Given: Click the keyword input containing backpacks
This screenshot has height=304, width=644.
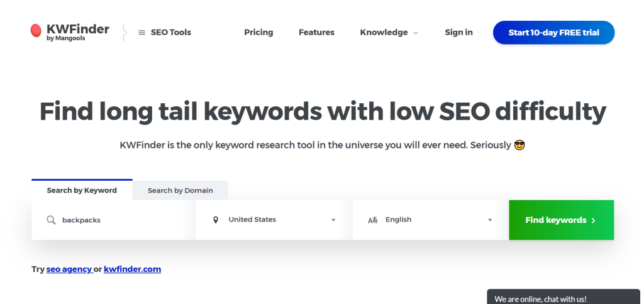Looking at the screenshot, I should click(119, 220).
